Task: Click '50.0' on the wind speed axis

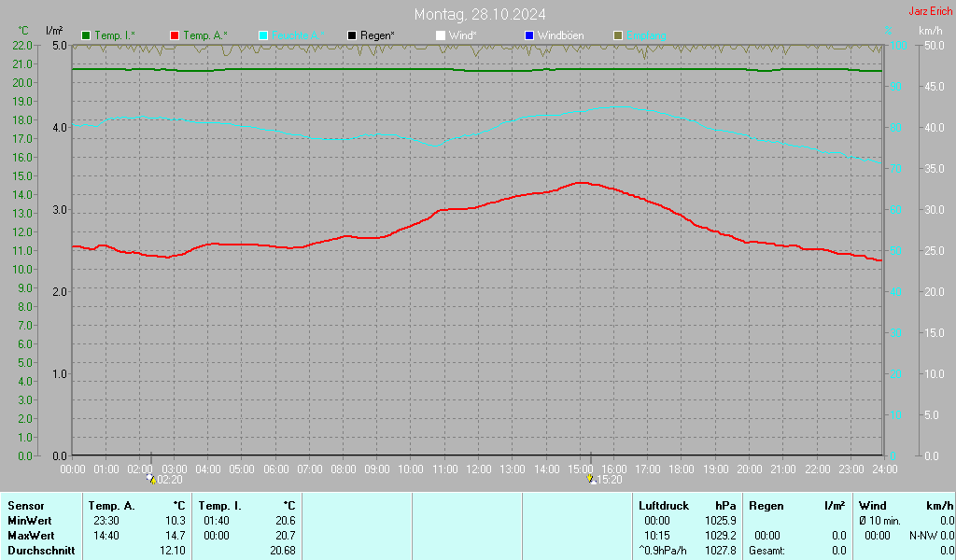Action: click(935, 46)
